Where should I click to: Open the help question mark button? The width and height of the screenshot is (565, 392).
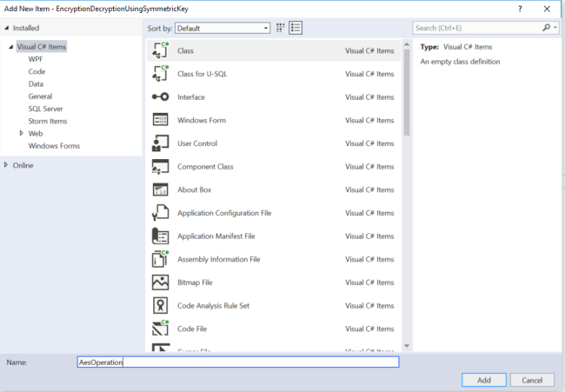pyautogui.click(x=520, y=9)
